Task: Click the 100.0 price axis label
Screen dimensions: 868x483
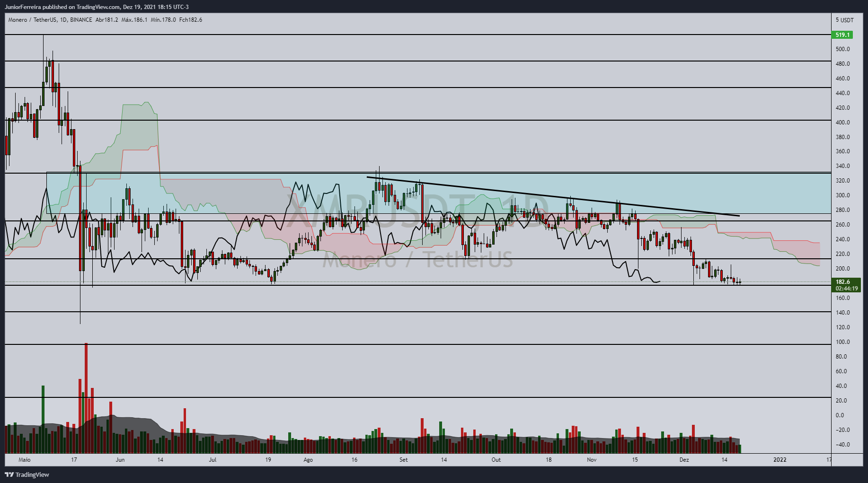Action: (842, 342)
